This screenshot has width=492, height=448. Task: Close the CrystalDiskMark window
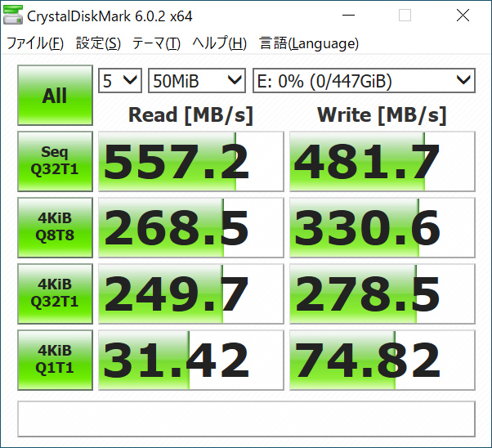(x=463, y=15)
